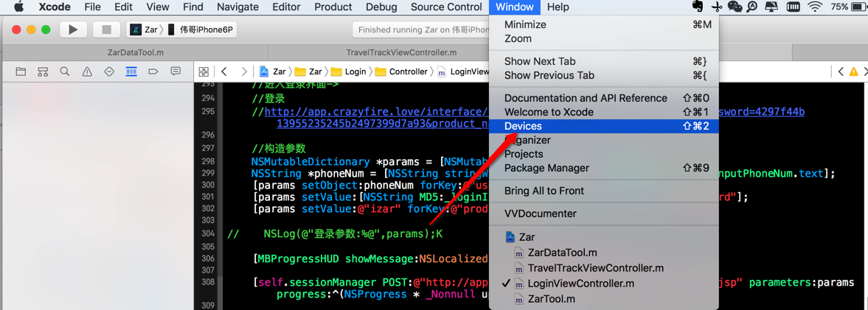The width and height of the screenshot is (868, 310).
Task: Select ZarDataTool.m in the Window menu
Action: click(x=604, y=253)
